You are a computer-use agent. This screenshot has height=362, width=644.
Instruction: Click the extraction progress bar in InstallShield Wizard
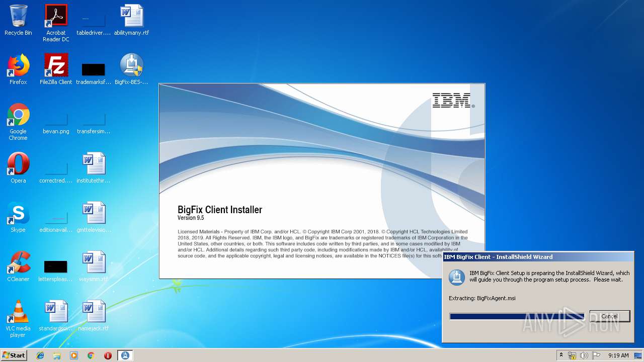point(517,316)
